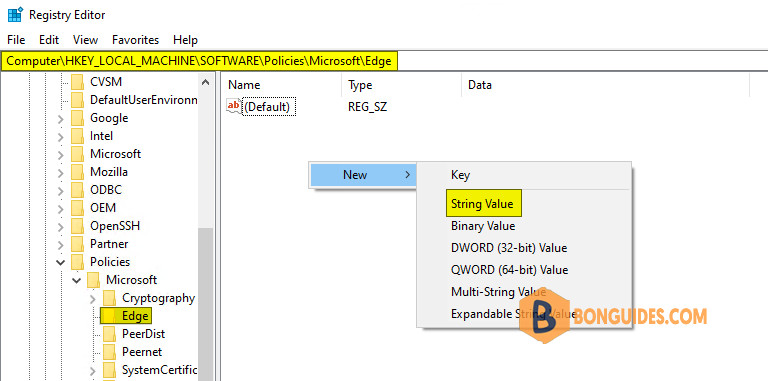Image resolution: width=768 pixels, height=381 pixels.
Task: Click the SystemCertificates folder icon
Action: [x=109, y=370]
